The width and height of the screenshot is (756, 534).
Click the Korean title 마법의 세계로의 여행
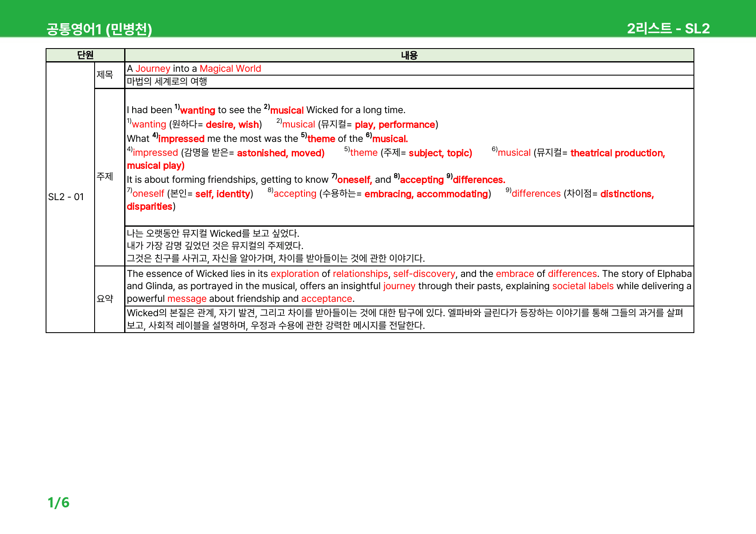167,81
